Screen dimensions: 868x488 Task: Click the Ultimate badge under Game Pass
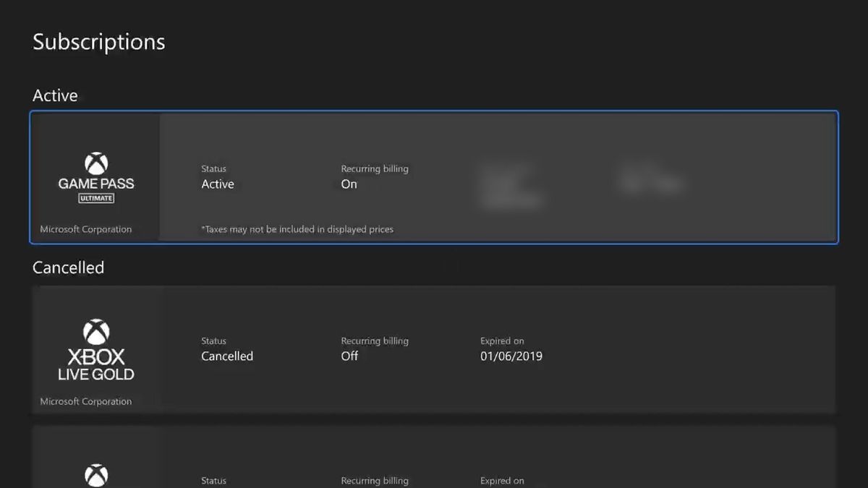(x=95, y=197)
